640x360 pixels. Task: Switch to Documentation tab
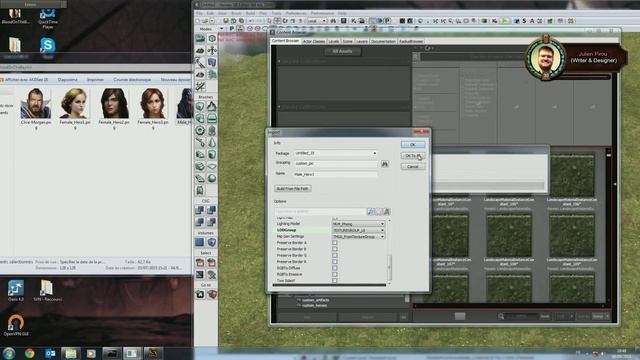tap(383, 41)
